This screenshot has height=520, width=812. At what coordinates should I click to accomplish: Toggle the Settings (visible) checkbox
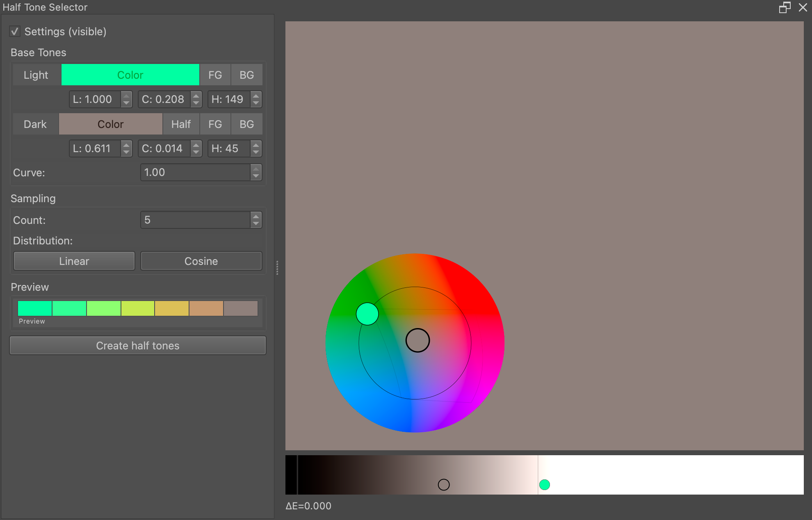[15, 32]
